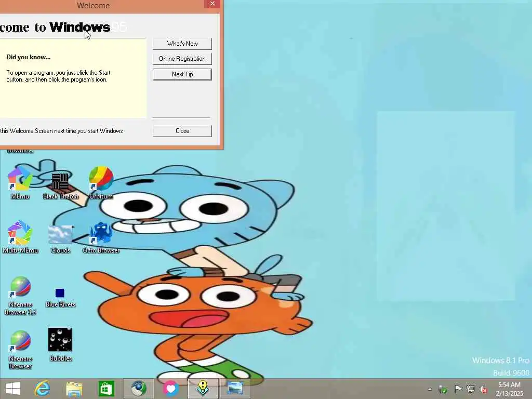Image resolution: width=532 pixels, height=399 pixels.
Task: Launch Internet Explorer from the taskbar
Action: pyautogui.click(x=43, y=389)
